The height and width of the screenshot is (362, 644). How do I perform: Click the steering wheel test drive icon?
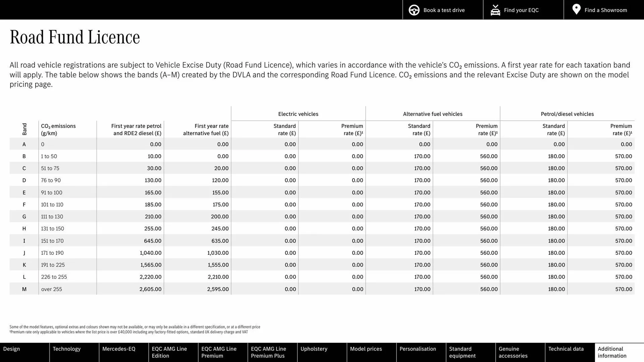point(414,10)
